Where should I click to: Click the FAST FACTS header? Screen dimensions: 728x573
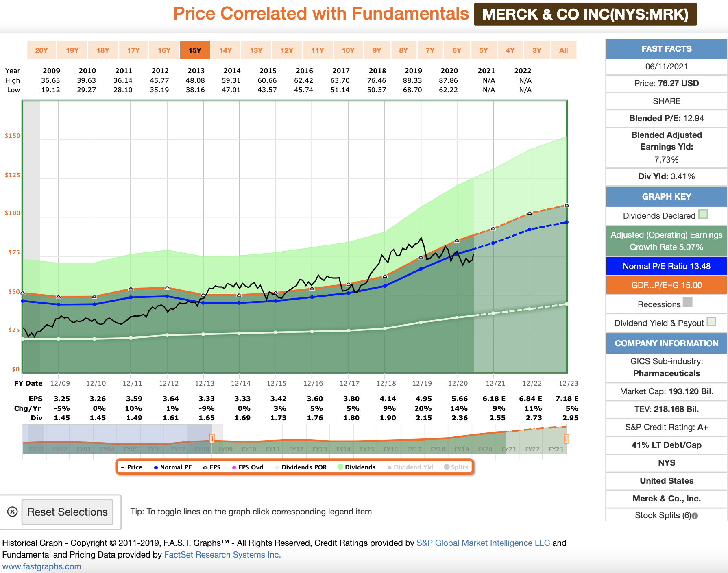(667, 49)
